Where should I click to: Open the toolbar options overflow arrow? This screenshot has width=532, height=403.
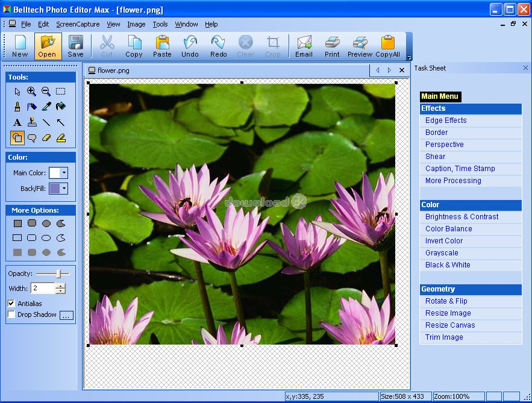point(410,58)
